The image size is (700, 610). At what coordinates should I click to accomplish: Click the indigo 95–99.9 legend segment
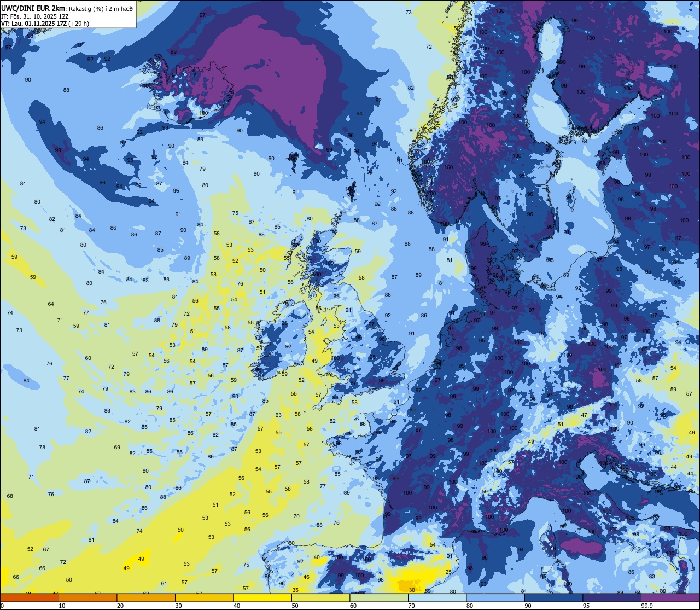coord(612,598)
